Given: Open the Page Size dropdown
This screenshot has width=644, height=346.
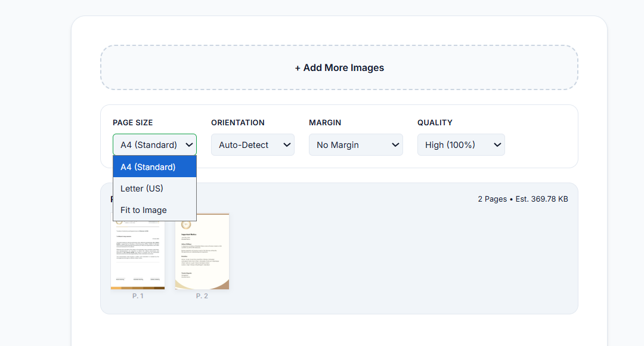Looking at the screenshot, I should (x=155, y=144).
